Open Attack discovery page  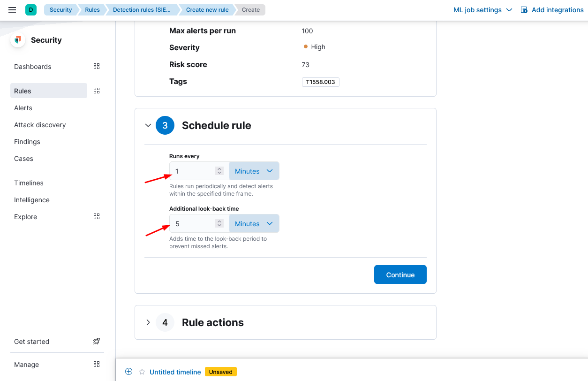tap(40, 125)
